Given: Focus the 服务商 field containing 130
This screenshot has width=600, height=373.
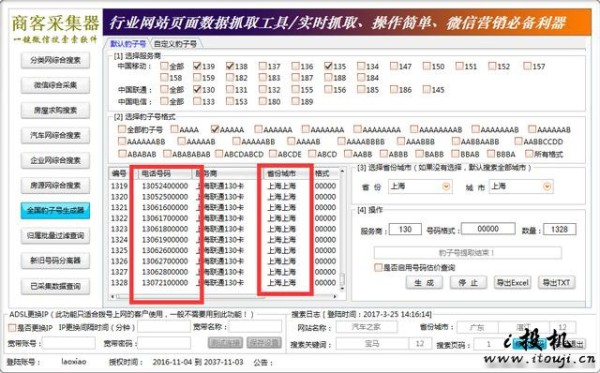Looking at the screenshot, I should [x=405, y=229].
